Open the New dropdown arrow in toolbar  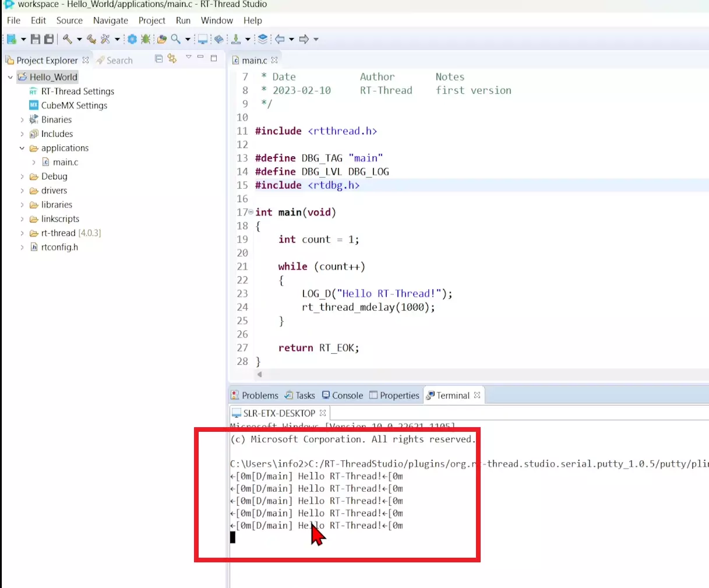(x=23, y=40)
